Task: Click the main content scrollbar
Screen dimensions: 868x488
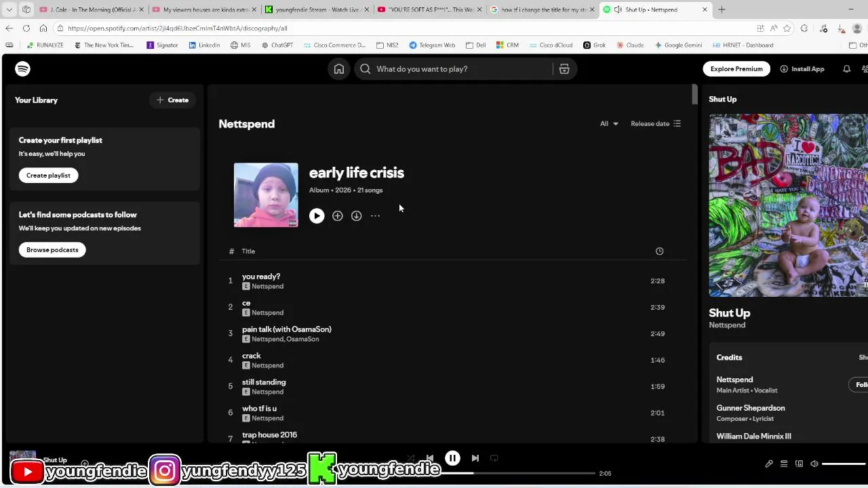Action: point(694,95)
